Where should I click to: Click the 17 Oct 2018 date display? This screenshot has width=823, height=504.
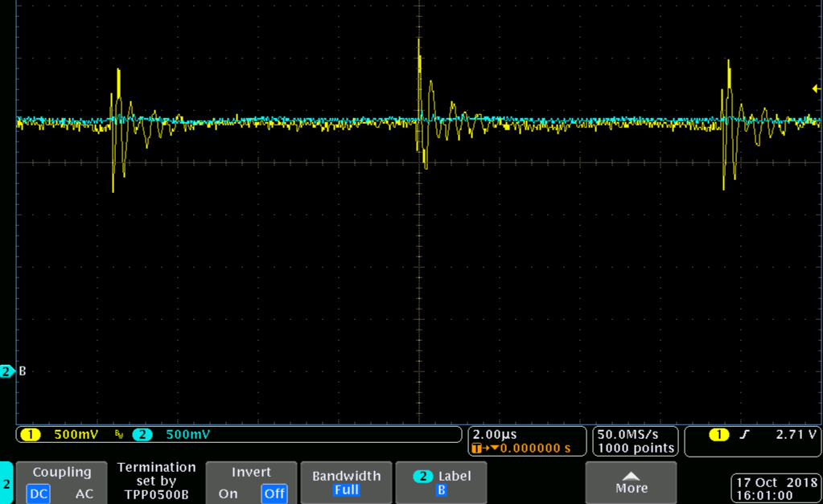[x=777, y=482]
